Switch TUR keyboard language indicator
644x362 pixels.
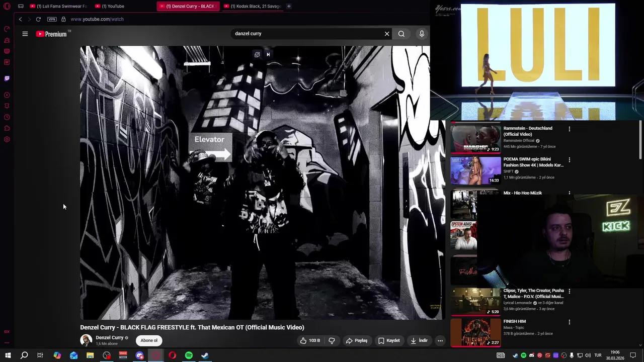pos(598,355)
